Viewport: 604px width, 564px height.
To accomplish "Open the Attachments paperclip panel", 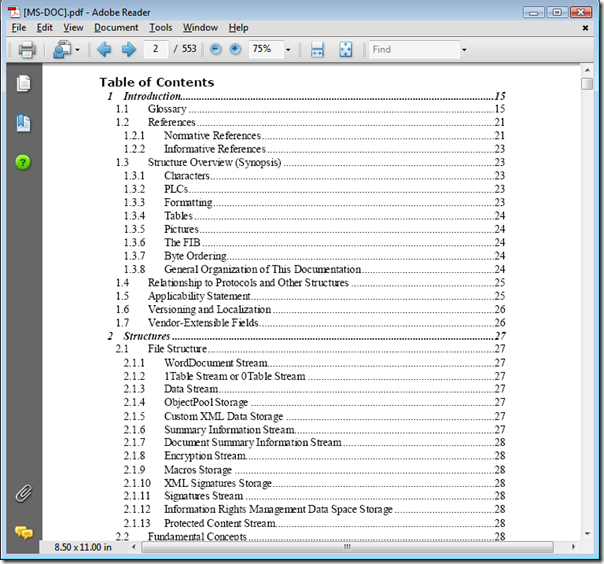I will point(23,493).
